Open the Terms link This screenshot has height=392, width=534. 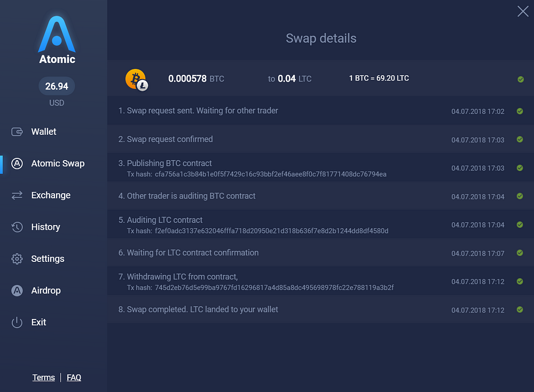[44, 378]
